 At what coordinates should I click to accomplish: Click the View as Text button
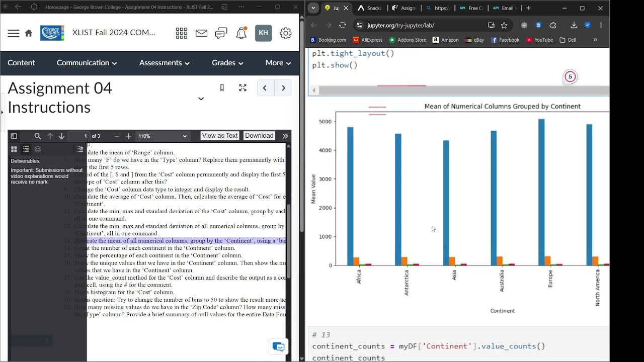[220, 136]
